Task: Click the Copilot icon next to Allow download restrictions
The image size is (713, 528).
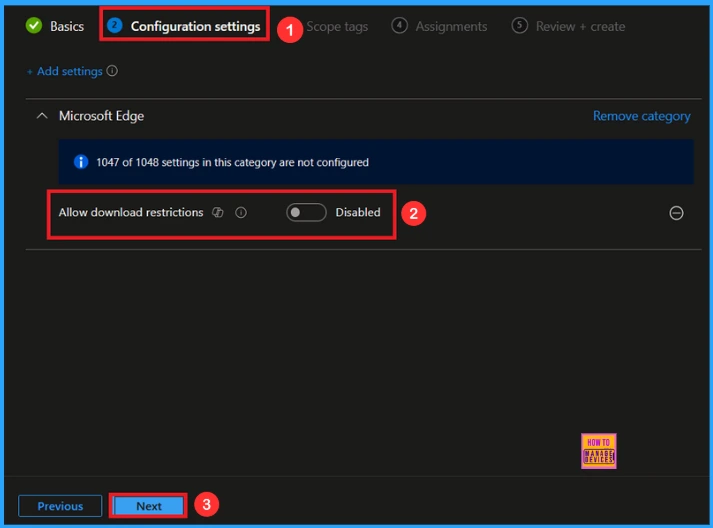Action: click(218, 212)
